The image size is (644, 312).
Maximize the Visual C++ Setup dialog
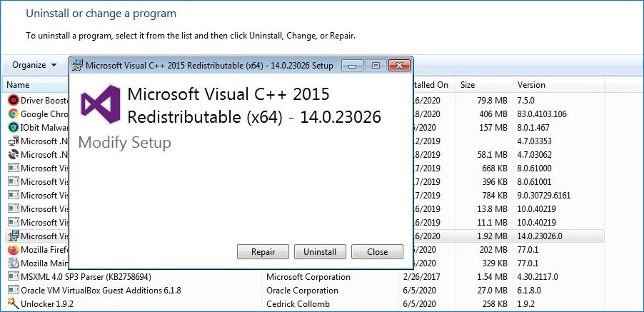(x=376, y=65)
